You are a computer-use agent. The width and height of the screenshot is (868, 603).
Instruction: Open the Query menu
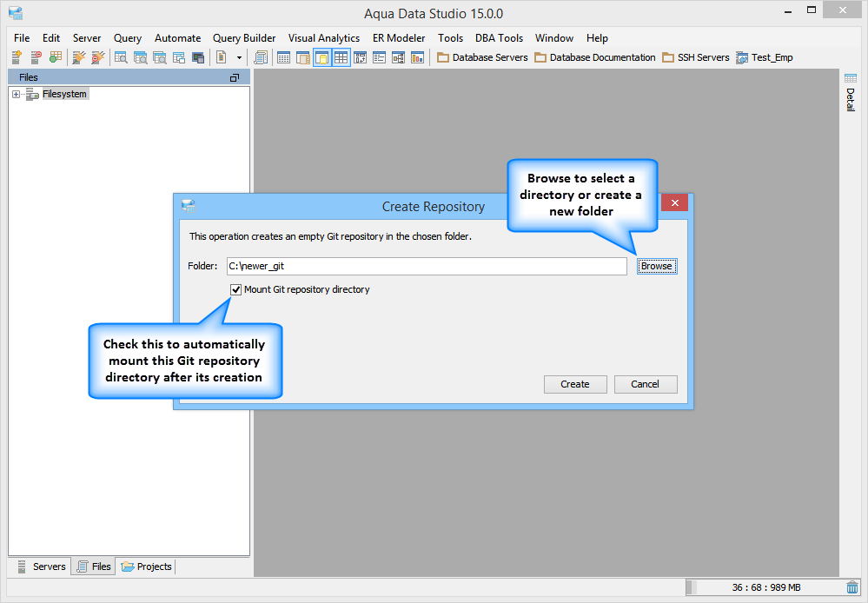tap(128, 38)
